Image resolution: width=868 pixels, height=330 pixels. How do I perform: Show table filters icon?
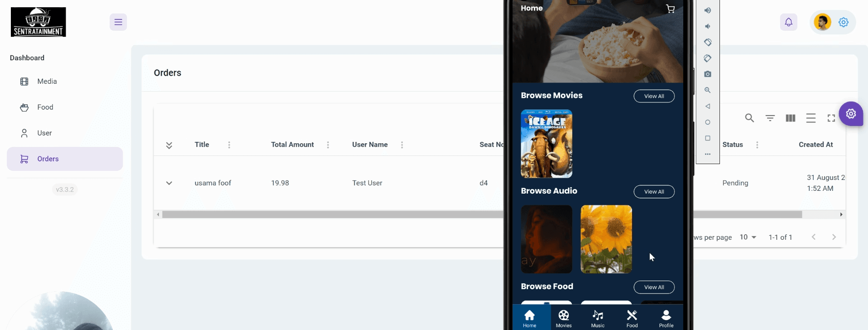pyautogui.click(x=770, y=118)
